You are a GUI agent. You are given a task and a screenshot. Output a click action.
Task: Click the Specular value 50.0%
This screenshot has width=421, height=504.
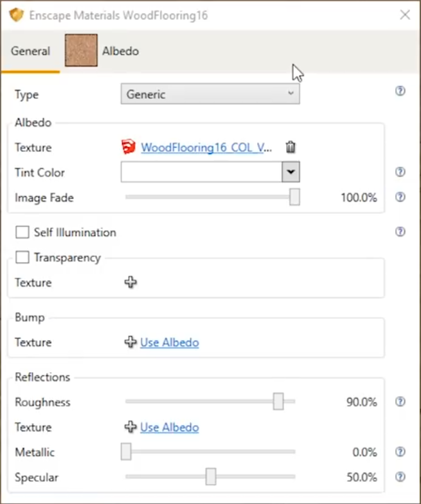point(361,477)
